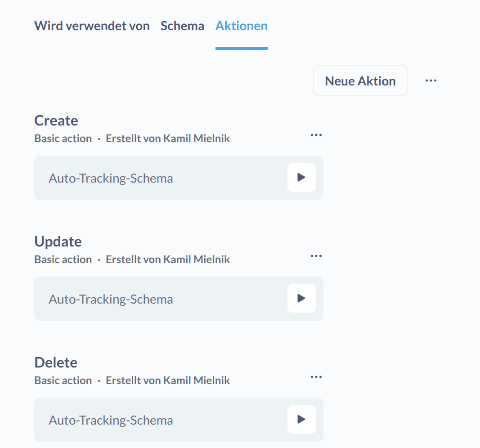This screenshot has width=480, height=448.
Task: Open the options menu for the Create action
Action: pos(316,135)
